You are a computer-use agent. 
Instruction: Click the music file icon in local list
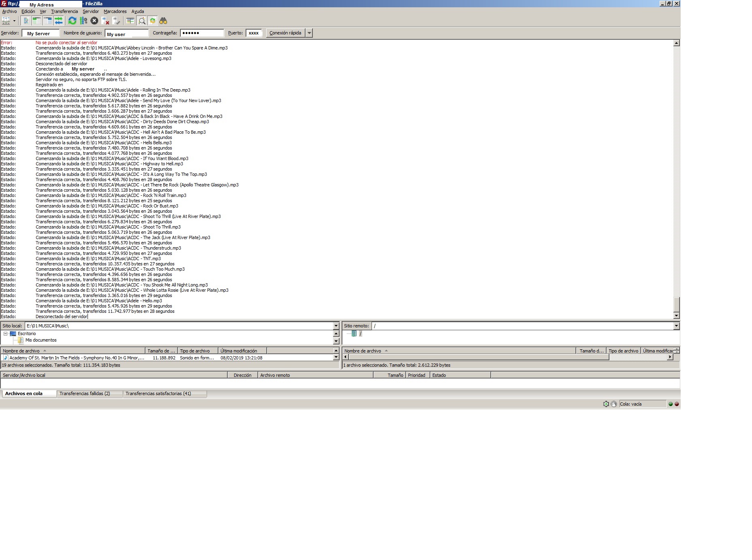[6, 358]
